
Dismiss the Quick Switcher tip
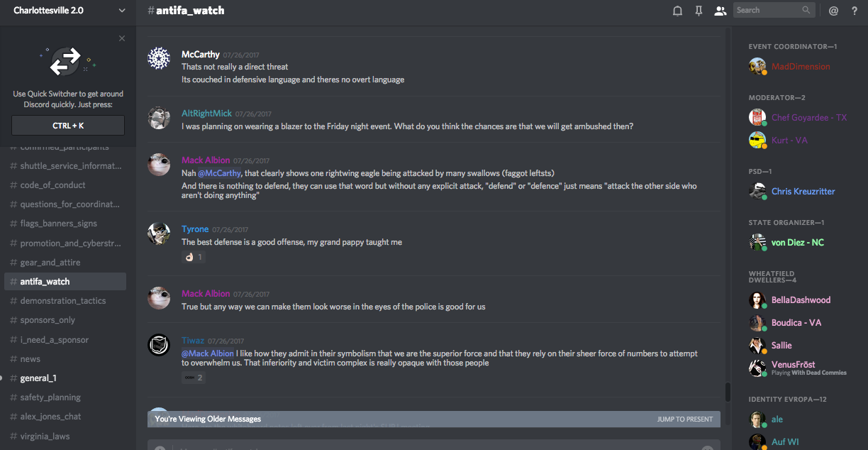click(x=122, y=39)
